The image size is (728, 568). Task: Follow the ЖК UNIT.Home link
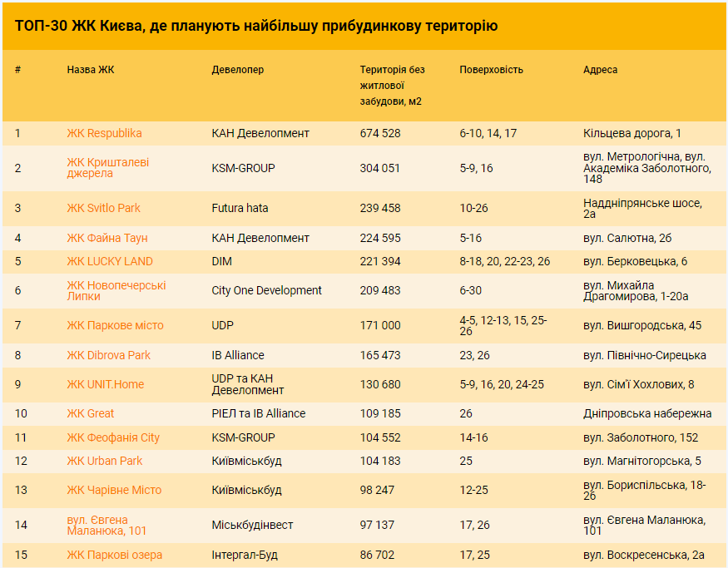pyautogui.click(x=105, y=384)
